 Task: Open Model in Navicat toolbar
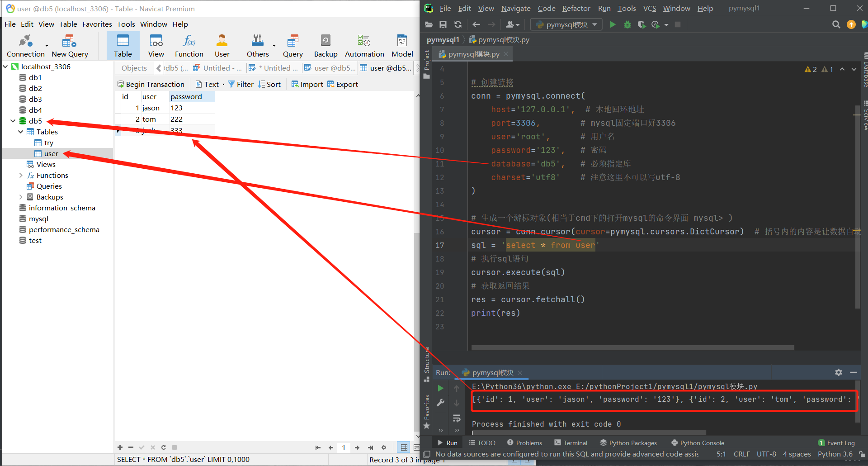[x=402, y=46]
